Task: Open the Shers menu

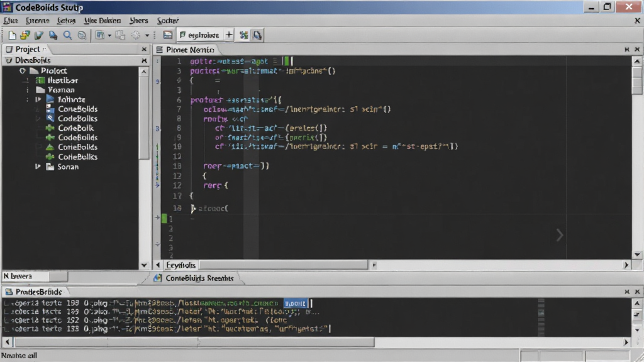Action: pyautogui.click(x=139, y=21)
